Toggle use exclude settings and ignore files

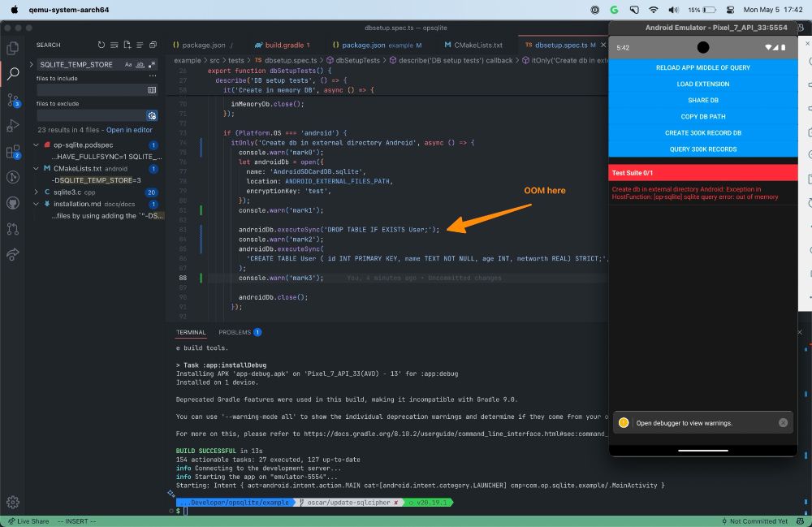[x=152, y=115]
